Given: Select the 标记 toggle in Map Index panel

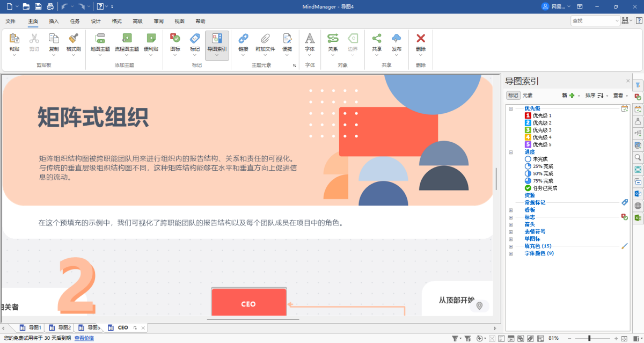Looking at the screenshot, I should pos(513,95).
